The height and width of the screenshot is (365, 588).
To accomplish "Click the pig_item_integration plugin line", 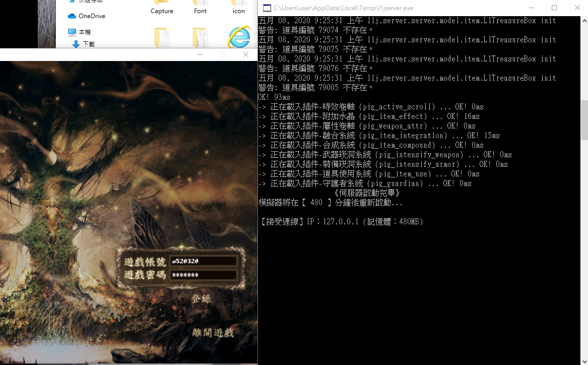I will [x=379, y=136].
